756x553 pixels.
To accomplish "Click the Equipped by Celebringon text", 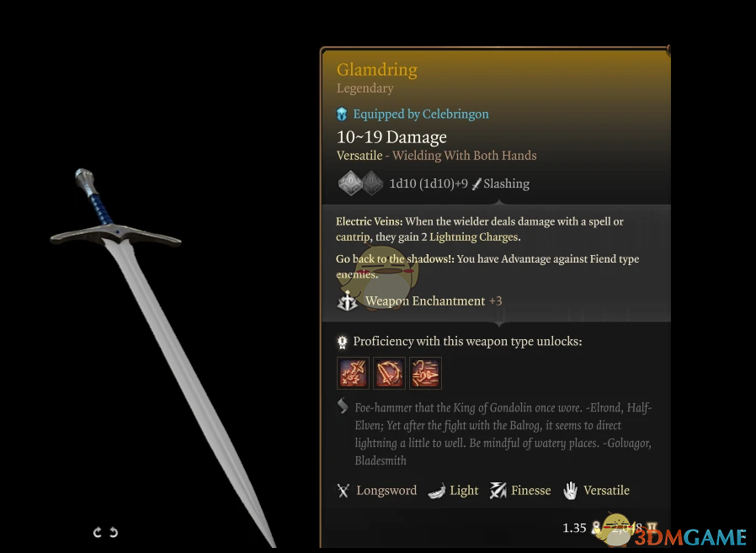I will pyautogui.click(x=421, y=114).
